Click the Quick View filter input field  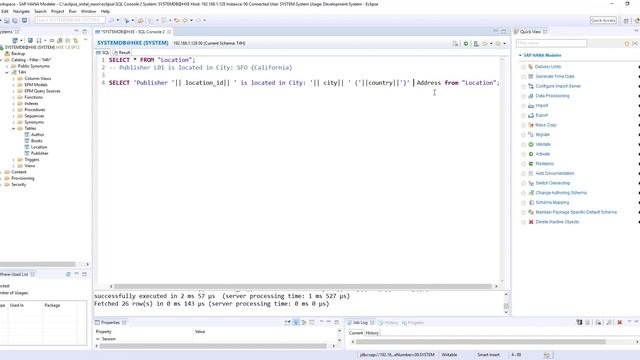coord(551,43)
